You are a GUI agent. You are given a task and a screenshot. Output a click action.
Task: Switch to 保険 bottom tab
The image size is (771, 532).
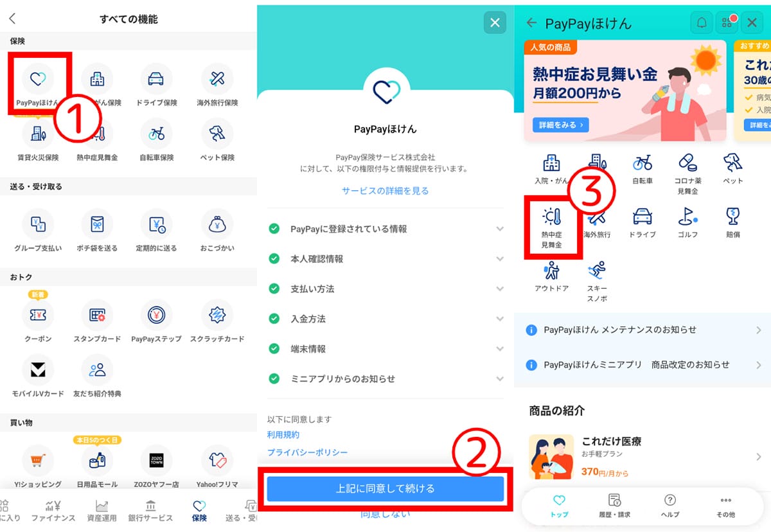pyautogui.click(x=200, y=511)
